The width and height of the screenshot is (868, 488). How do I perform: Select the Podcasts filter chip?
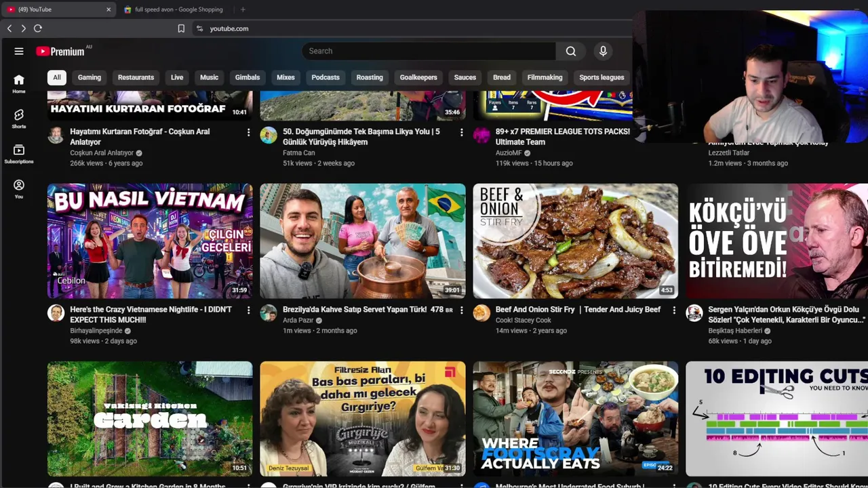pos(325,77)
